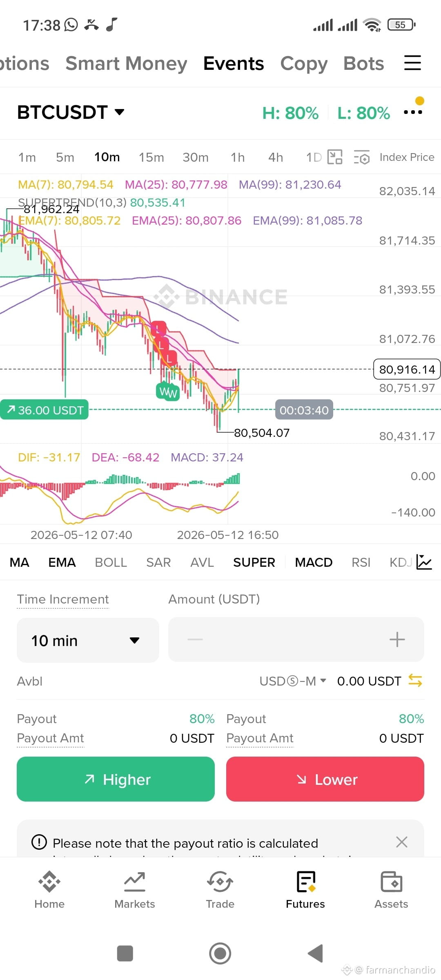Viewport: 441px width, 980px height.
Task: Open the USDⓈ-M wallet dropdown
Action: (x=293, y=681)
